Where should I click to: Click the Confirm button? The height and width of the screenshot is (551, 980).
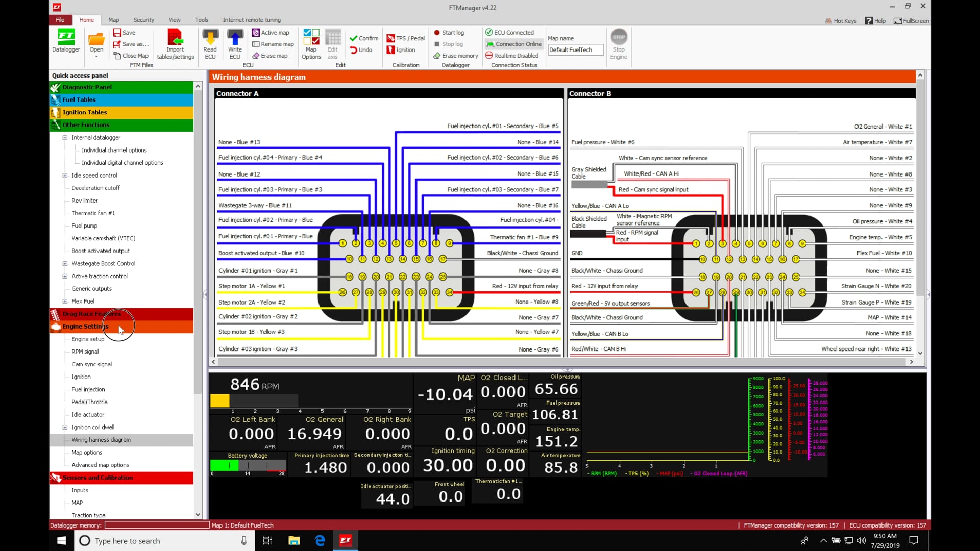[363, 38]
